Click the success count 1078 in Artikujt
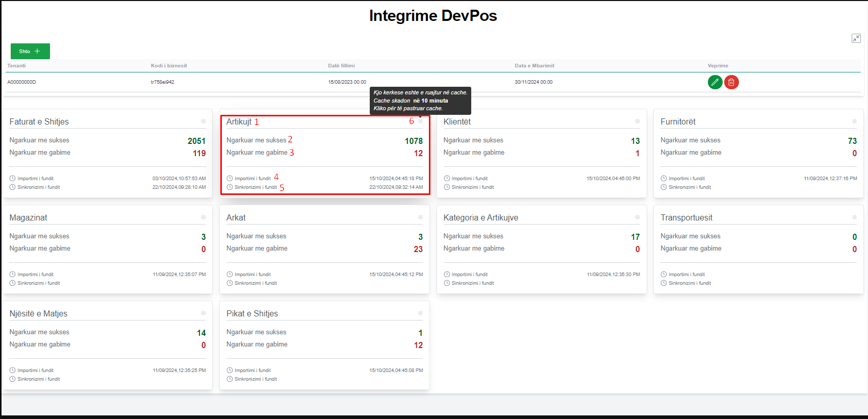Viewport: 868px width, 419px height. point(413,141)
